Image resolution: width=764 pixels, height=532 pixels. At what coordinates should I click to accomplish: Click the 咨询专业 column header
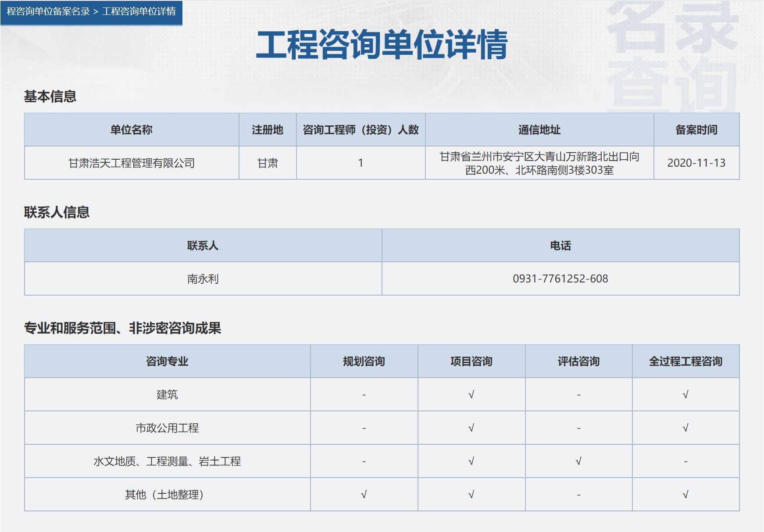(x=167, y=361)
